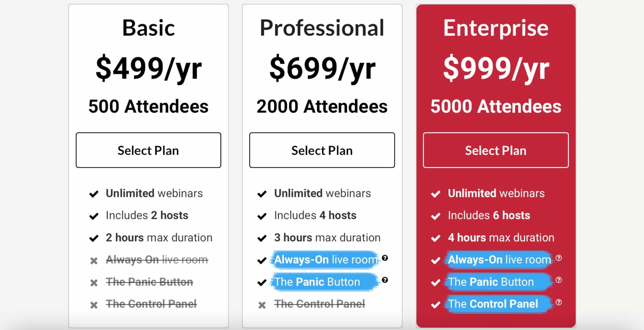Click Basic plan Unlimited webinars checkmark
The image size is (644, 330).
pyautogui.click(x=94, y=194)
